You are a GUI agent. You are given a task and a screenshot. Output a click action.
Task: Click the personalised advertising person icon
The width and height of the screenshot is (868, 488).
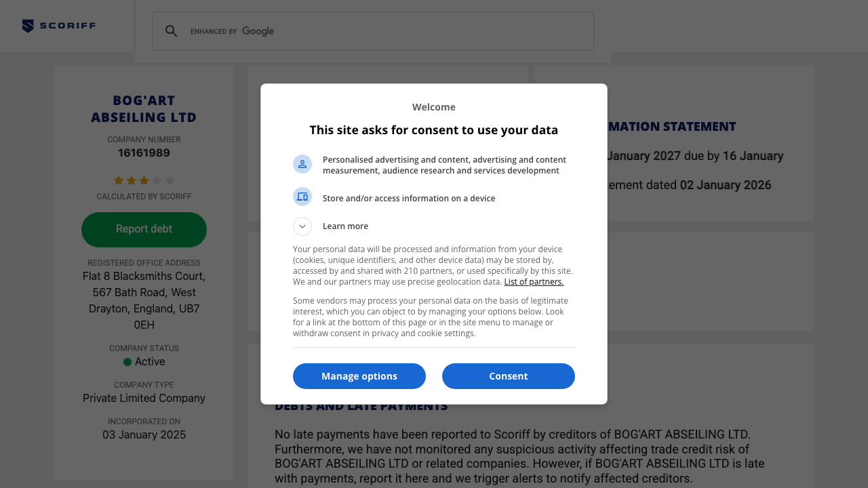(x=302, y=164)
